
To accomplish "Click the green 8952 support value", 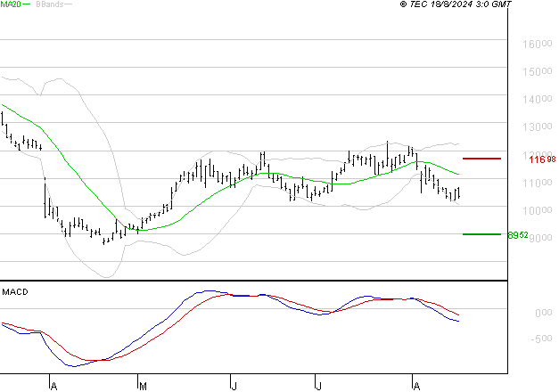I will click(518, 235).
